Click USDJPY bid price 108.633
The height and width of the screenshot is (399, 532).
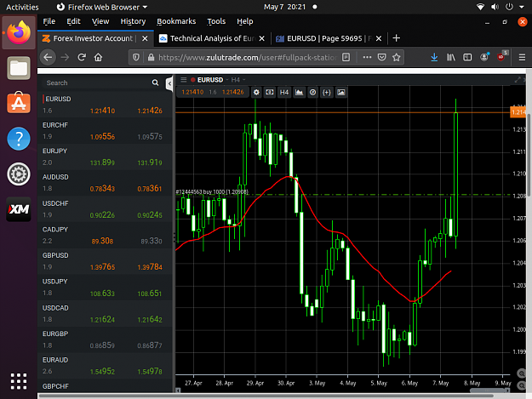pos(102,294)
